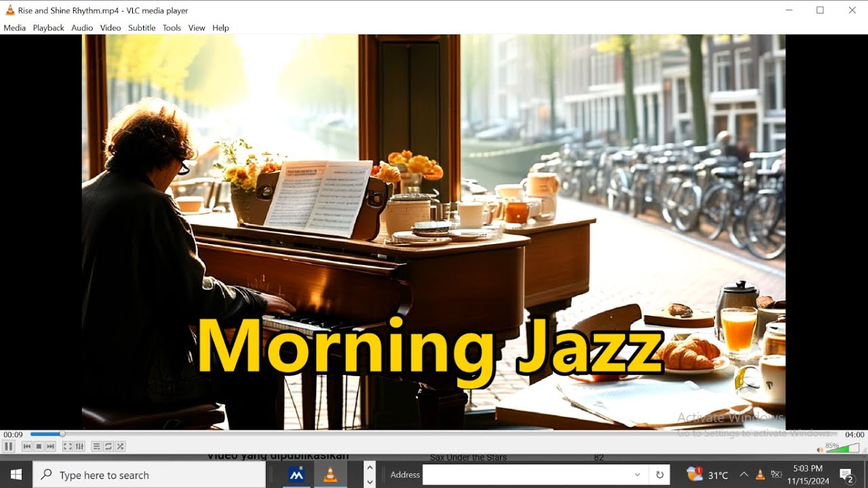This screenshot has width=868, height=488.
Task: Click the VLC cone tray icon
Action: coord(760,474)
